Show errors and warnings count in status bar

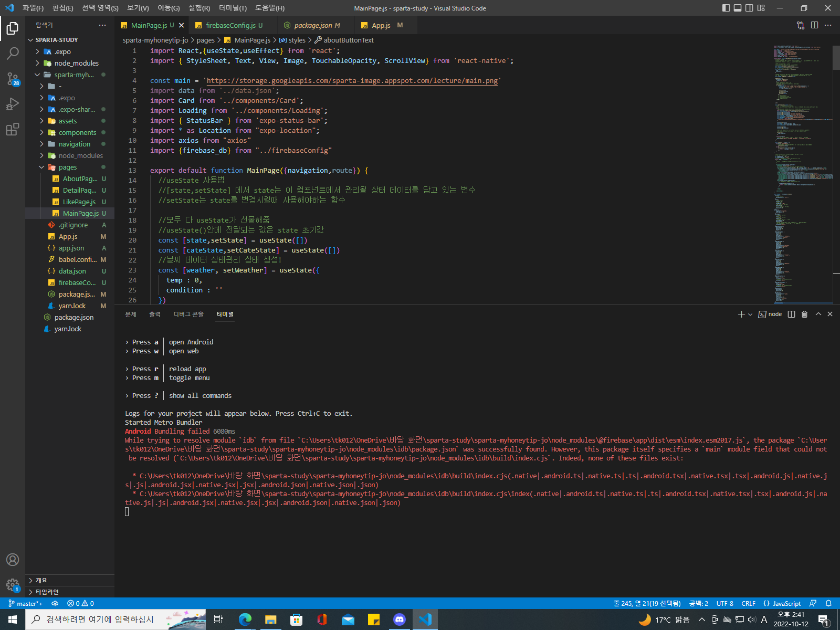click(x=81, y=603)
